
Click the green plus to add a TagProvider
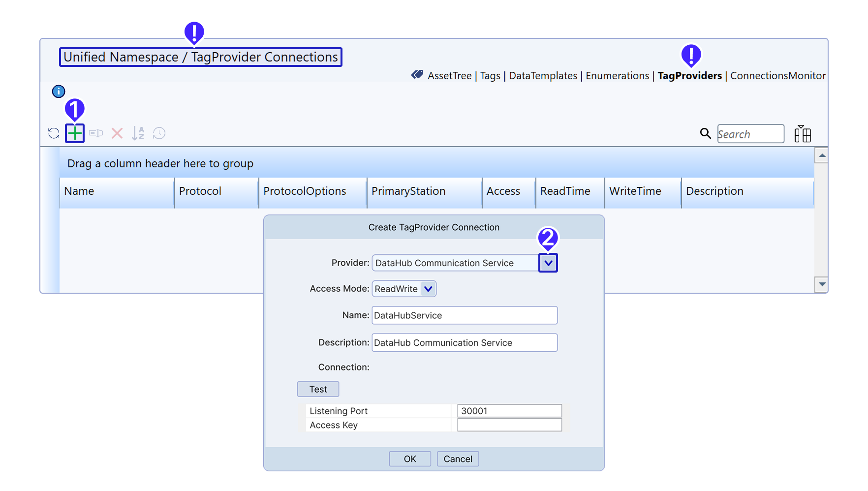click(x=75, y=133)
